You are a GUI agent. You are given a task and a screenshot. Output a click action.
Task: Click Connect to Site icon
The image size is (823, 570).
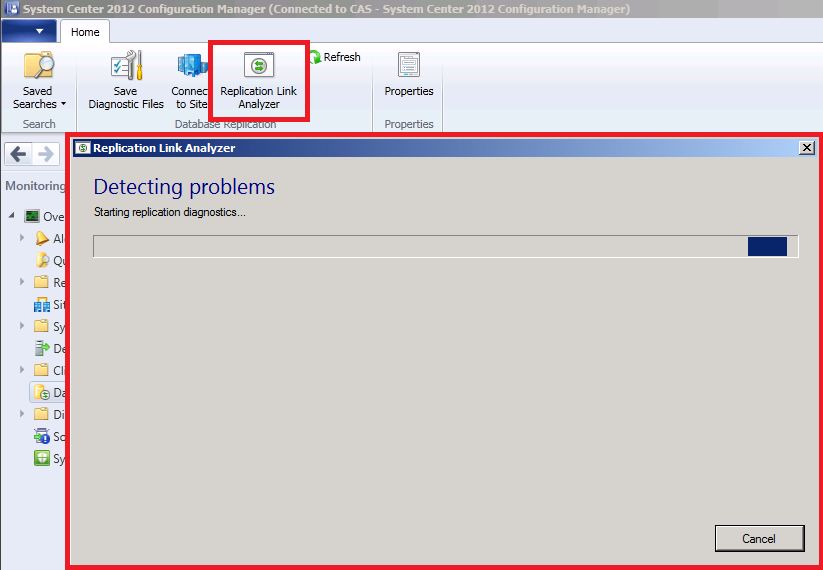(192, 65)
